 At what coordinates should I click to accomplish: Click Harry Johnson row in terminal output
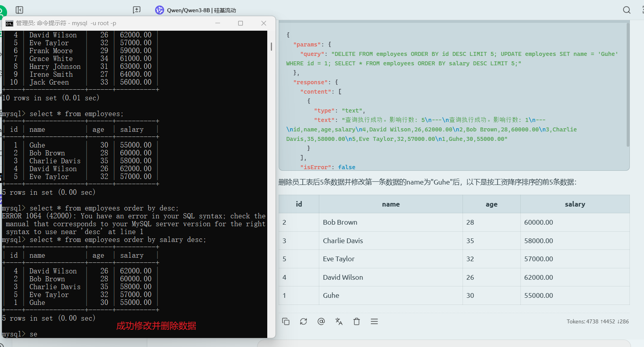[81, 66]
